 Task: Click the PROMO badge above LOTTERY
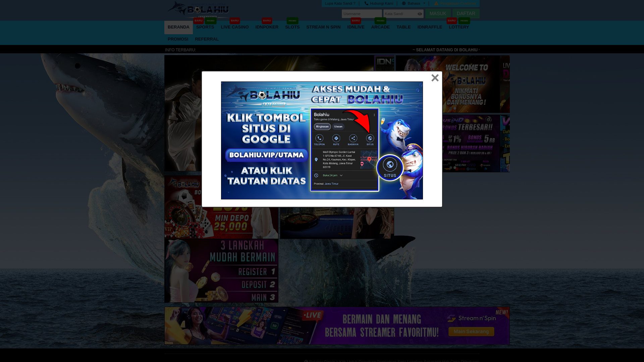click(x=464, y=20)
